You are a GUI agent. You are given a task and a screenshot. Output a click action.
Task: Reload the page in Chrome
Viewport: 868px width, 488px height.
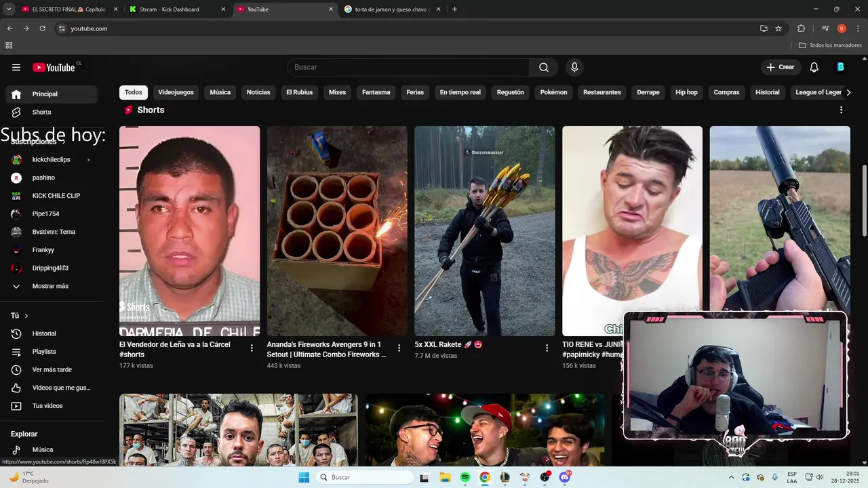click(x=42, y=28)
